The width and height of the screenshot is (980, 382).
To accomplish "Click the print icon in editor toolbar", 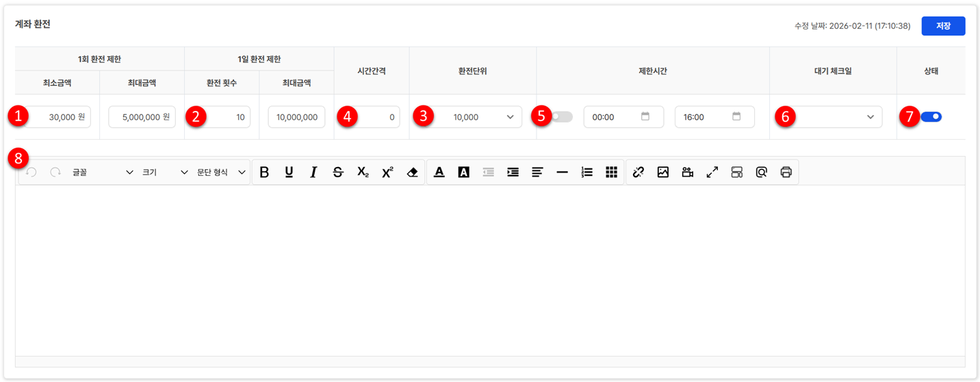I will click(786, 173).
